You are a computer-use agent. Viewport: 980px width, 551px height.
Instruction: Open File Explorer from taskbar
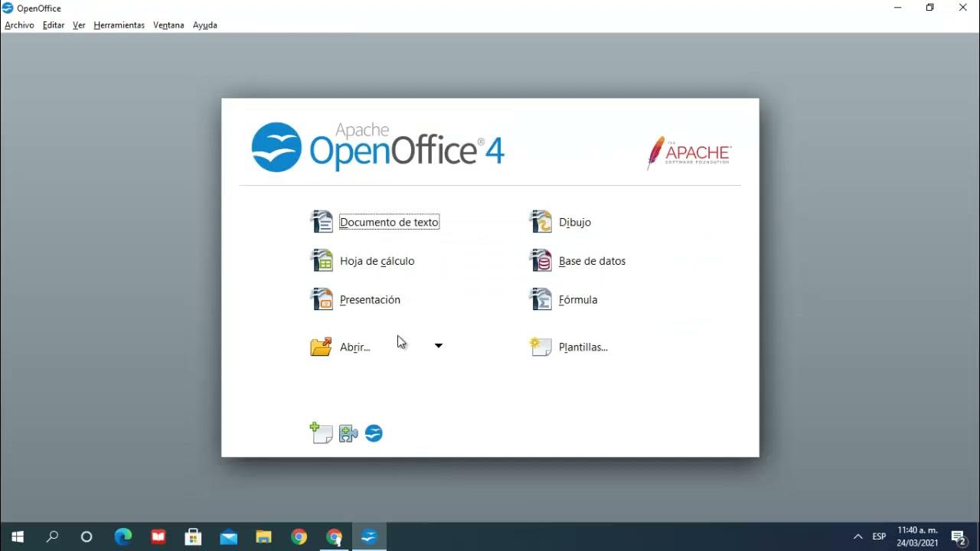click(263, 536)
